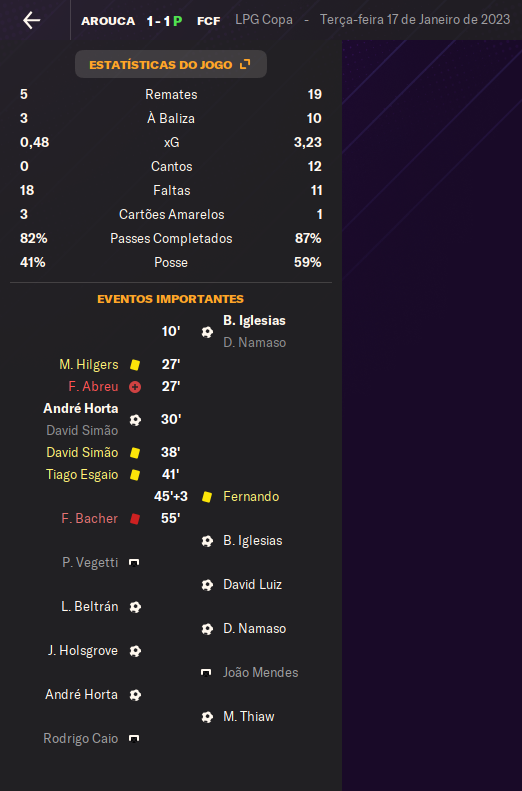This screenshot has width=522, height=791.
Task: Click the 1-1 P match score
Action: pyautogui.click(x=164, y=21)
